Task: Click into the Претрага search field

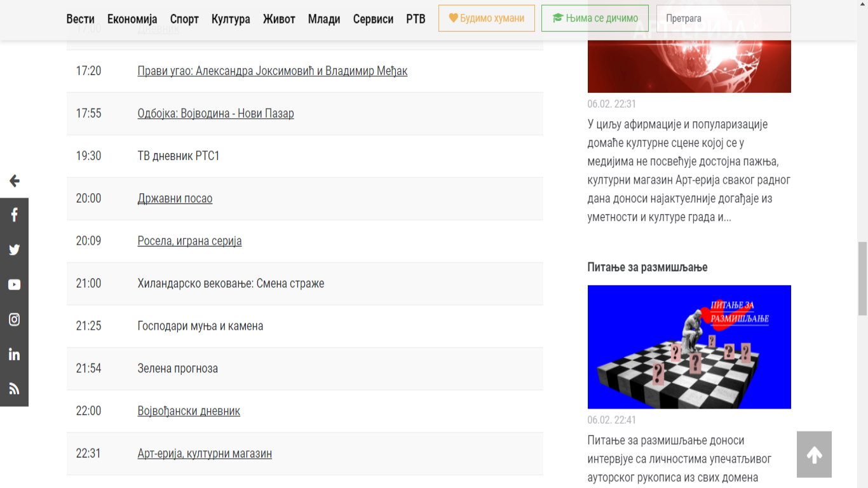Action: tap(723, 18)
